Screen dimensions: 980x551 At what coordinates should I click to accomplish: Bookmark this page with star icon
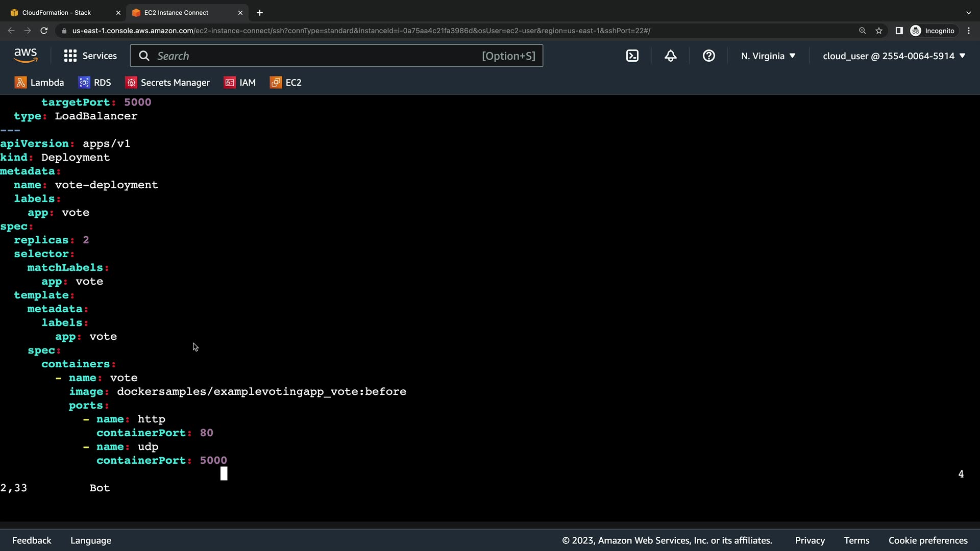click(879, 31)
